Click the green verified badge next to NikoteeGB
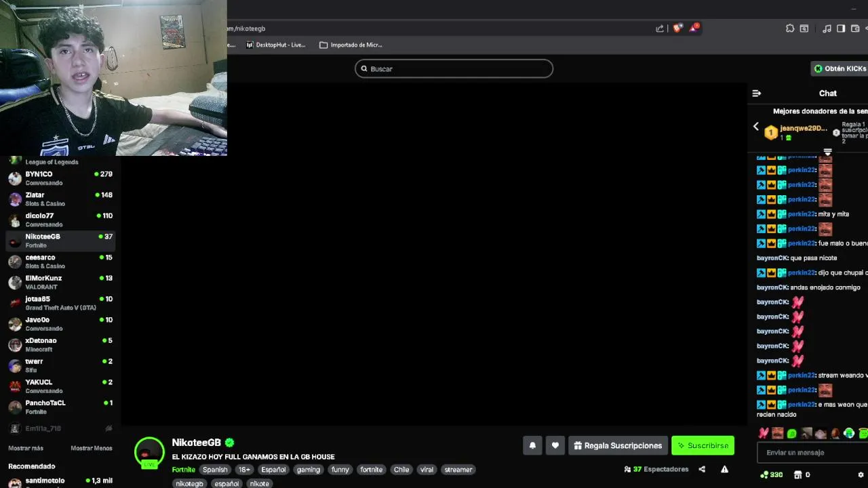This screenshot has height=488, width=868. click(x=229, y=443)
